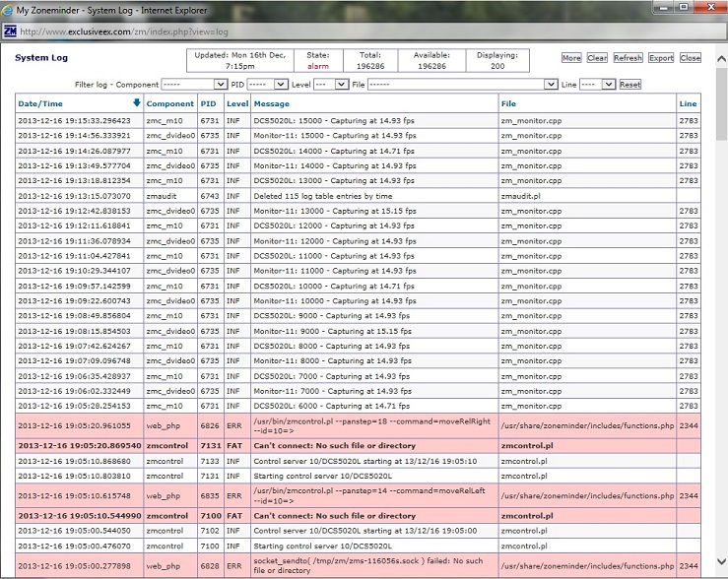The image size is (728, 579).
Task: Sort by File column header
Action: pyautogui.click(x=508, y=104)
